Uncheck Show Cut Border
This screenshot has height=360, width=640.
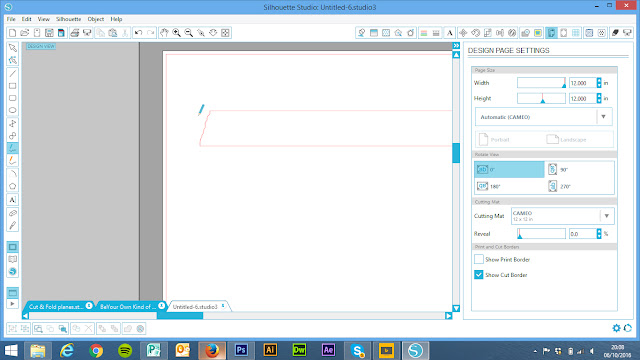pos(479,275)
